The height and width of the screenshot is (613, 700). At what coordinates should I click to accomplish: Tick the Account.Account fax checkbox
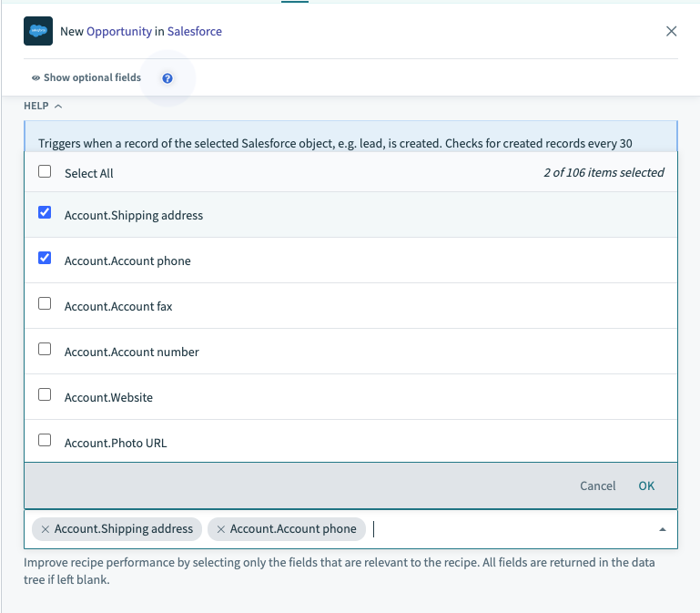[x=45, y=304]
